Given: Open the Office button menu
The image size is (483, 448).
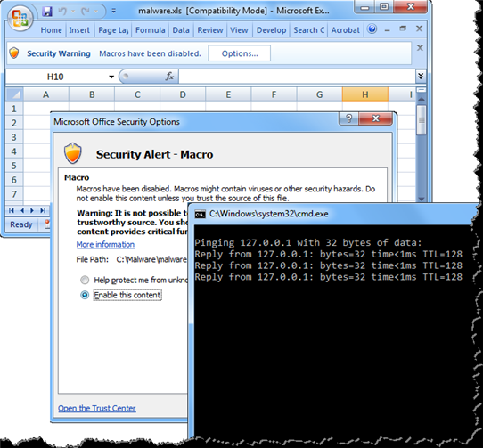Looking at the screenshot, I should (20, 18).
